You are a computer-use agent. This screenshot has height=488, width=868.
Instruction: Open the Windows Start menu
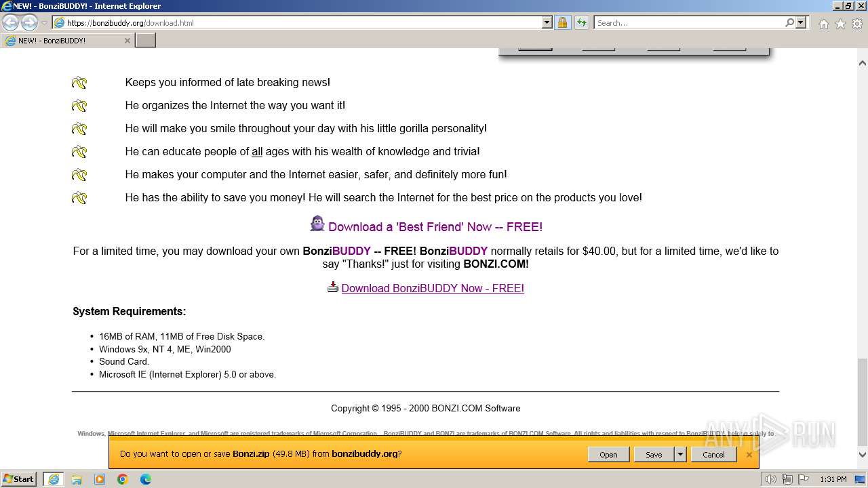point(19,479)
